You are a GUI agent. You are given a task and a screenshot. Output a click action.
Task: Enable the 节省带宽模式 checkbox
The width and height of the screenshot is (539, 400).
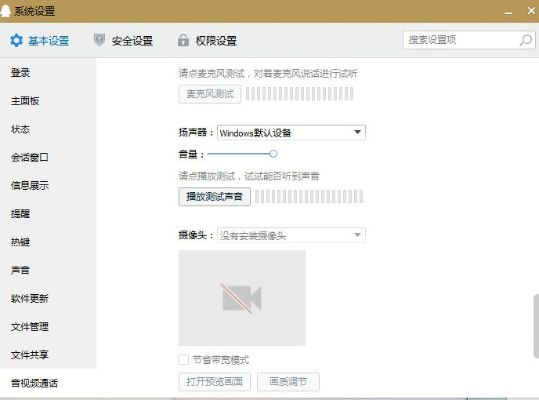(184, 360)
